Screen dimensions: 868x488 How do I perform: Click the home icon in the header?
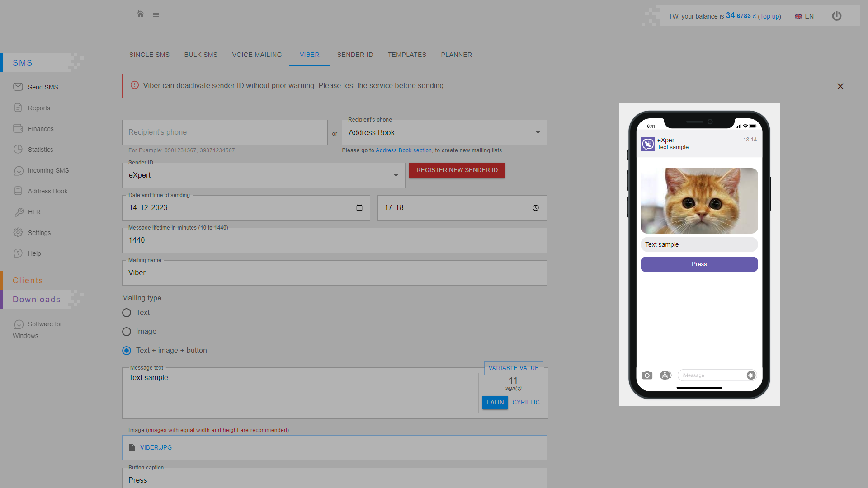tap(140, 14)
